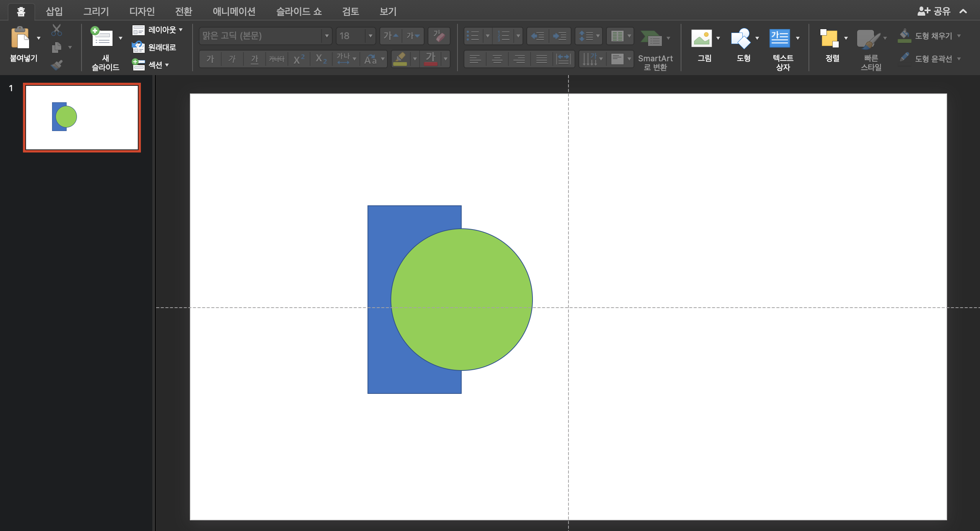Open the 도형 shapes gallery
Screen dimensions: 980x531
pyautogui.click(x=740, y=39)
